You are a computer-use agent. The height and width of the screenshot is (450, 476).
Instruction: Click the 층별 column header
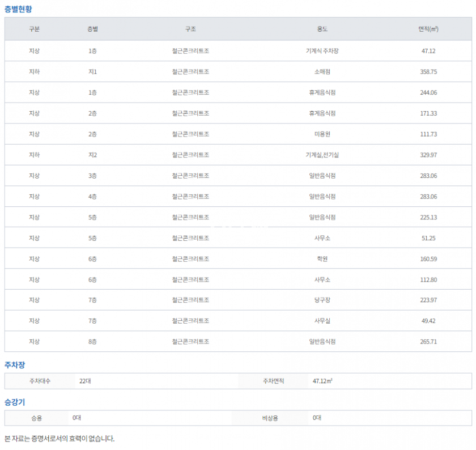tap(92, 29)
